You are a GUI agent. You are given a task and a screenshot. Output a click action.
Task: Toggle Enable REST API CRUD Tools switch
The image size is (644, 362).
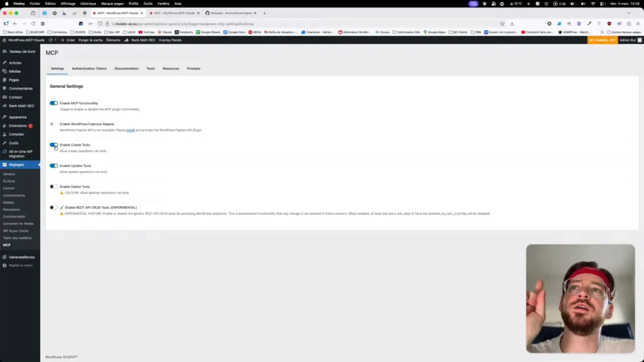point(54,207)
